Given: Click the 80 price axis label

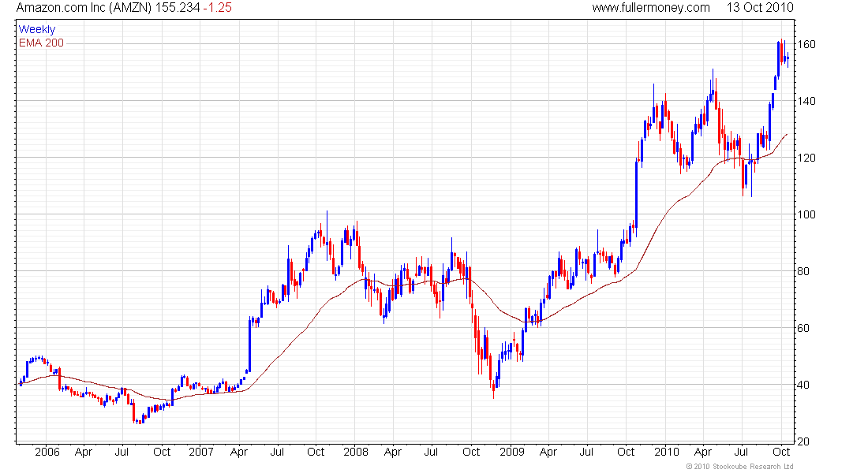Looking at the screenshot, I should (803, 272).
